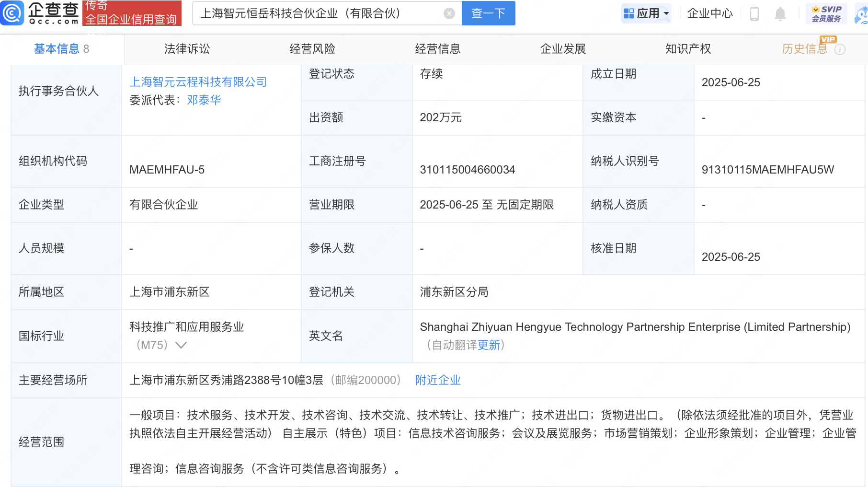
Task: Click the customer service avatar icon
Action: click(861, 13)
